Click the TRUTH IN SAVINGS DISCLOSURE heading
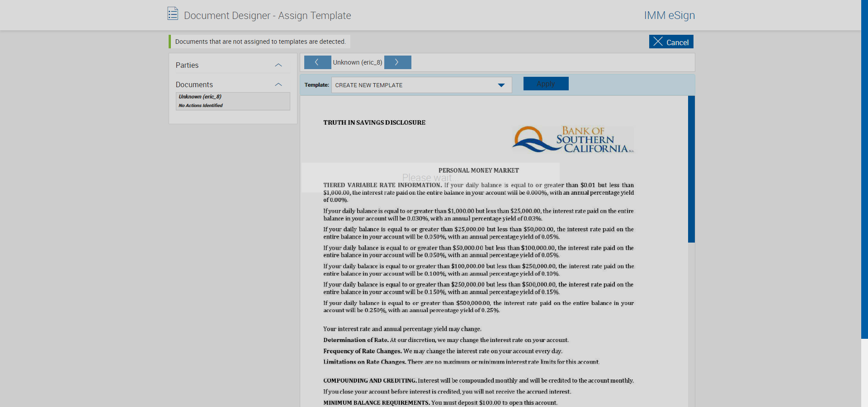The height and width of the screenshot is (407, 868). coord(374,122)
